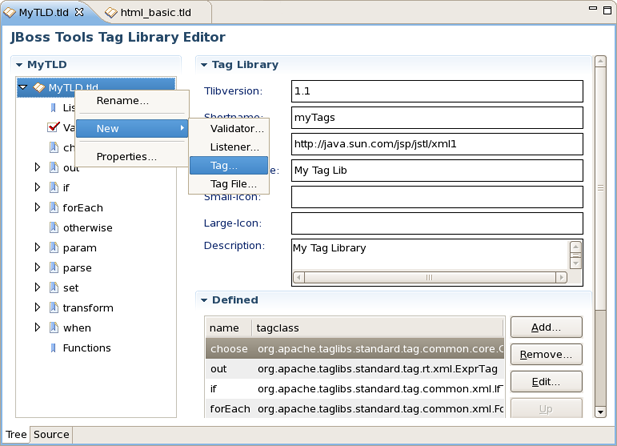617x446 pixels.
Task: Collapse the MyTLD.tld root node
Action: pyautogui.click(x=23, y=87)
